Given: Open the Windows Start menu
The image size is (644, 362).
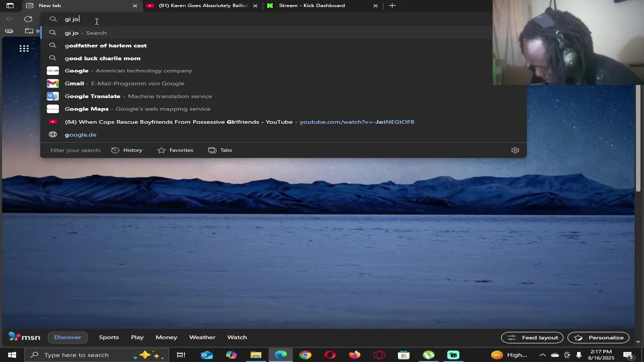Looking at the screenshot, I should 12,355.
